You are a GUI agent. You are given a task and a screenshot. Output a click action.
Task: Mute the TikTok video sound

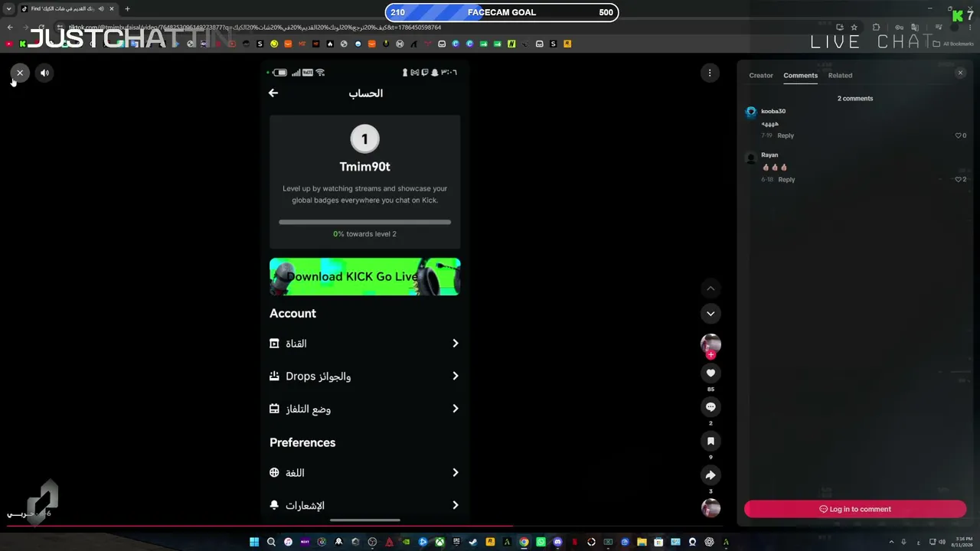44,73
